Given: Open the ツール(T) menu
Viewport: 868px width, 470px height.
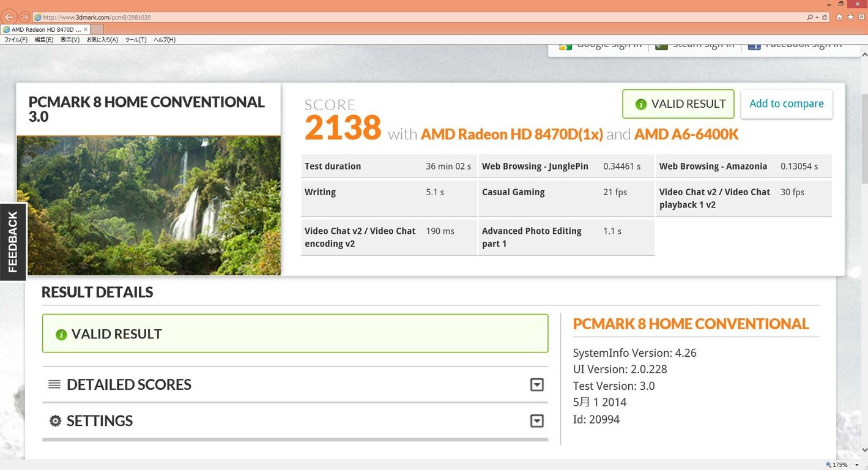Looking at the screenshot, I should click(x=136, y=40).
